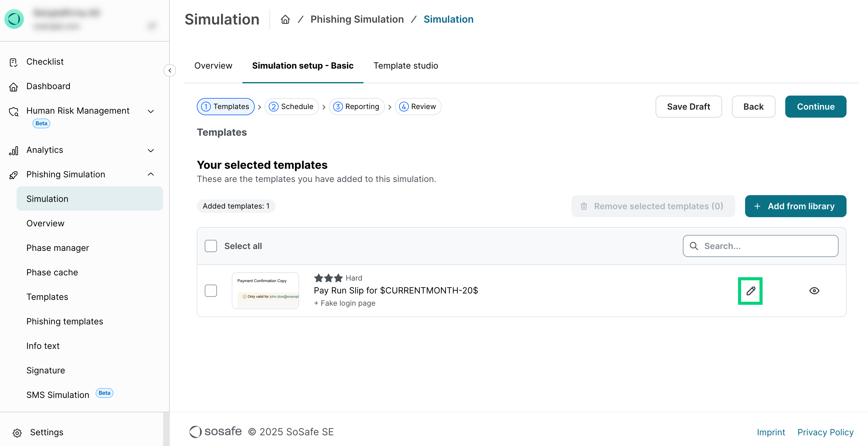Click the search magnifier icon
This screenshot has width=868, height=446.
[x=694, y=246]
